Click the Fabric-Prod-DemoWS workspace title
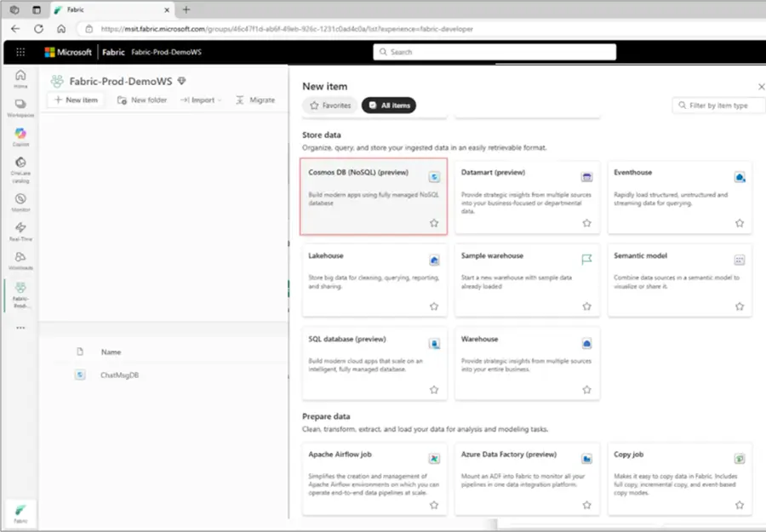Screen dimensions: 766x532 click(121, 81)
